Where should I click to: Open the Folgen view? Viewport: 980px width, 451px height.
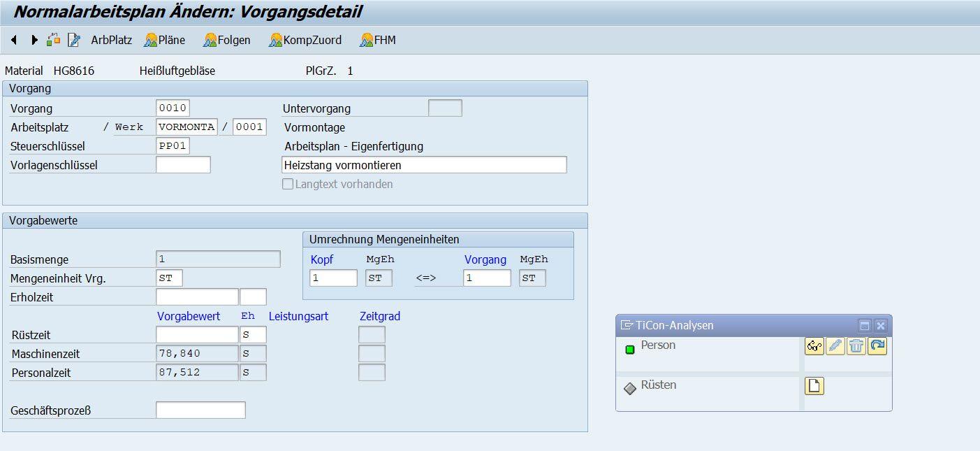(x=227, y=41)
